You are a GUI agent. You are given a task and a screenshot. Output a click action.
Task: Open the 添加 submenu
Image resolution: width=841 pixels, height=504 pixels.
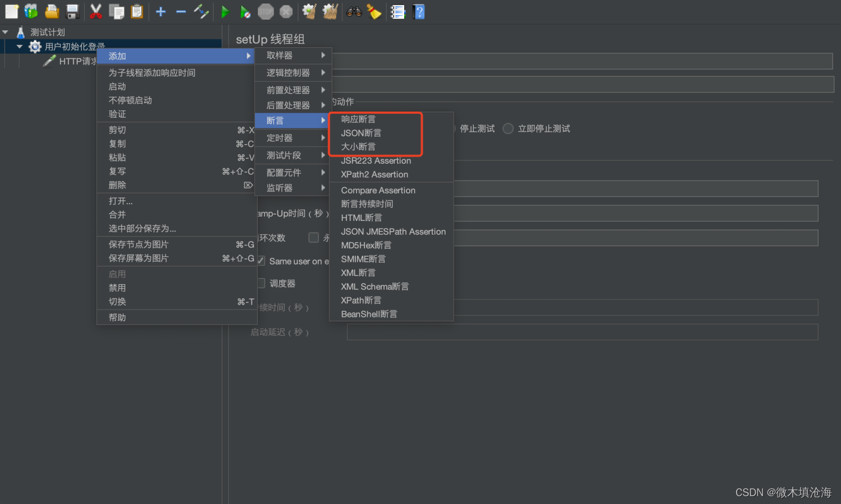tap(176, 56)
